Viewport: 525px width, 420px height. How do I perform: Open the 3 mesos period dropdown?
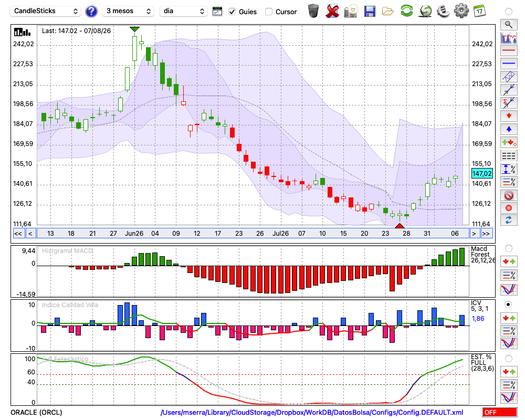[x=128, y=11]
